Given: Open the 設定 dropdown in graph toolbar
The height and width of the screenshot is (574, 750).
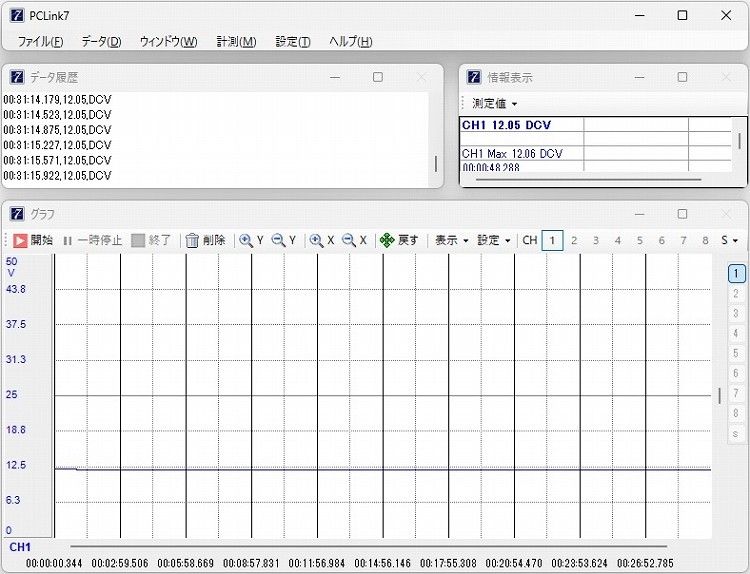Looking at the screenshot, I should 493,240.
